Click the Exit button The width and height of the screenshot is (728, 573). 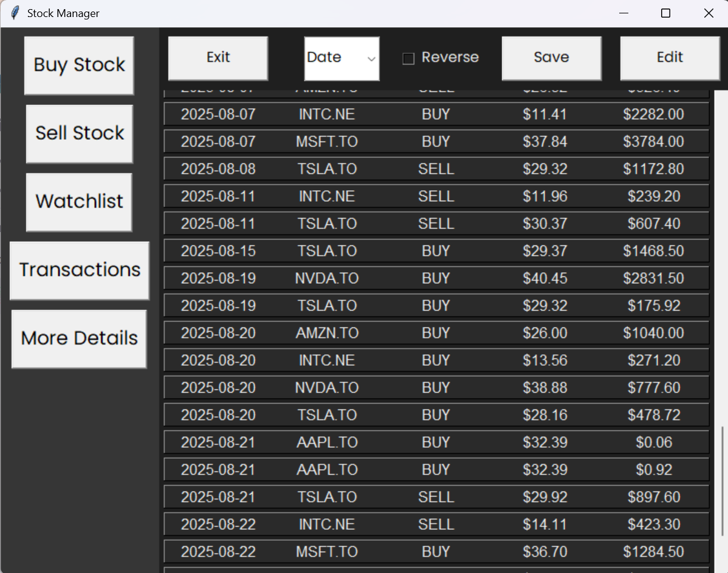(218, 58)
